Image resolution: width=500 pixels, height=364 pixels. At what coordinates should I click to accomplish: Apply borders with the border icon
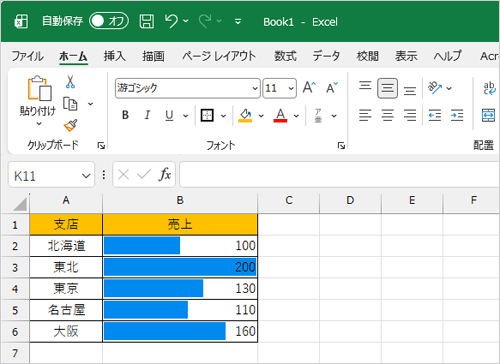tap(207, 115)
